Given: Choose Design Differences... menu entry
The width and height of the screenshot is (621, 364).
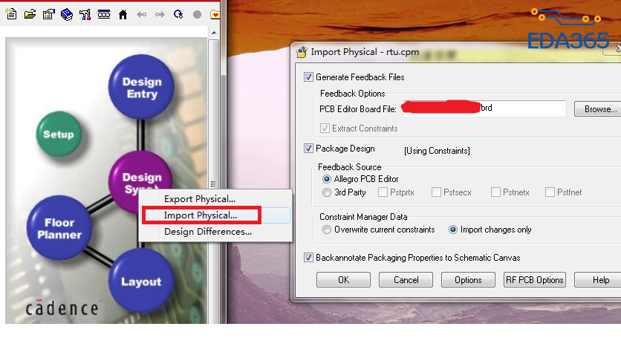Looking at the screenshot, I should coord(216,232).
